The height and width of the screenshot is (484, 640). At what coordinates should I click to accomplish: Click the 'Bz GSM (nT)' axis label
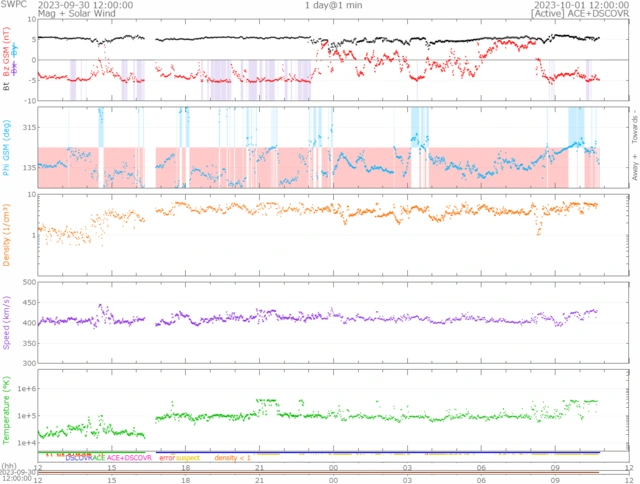tap(6, 51)
